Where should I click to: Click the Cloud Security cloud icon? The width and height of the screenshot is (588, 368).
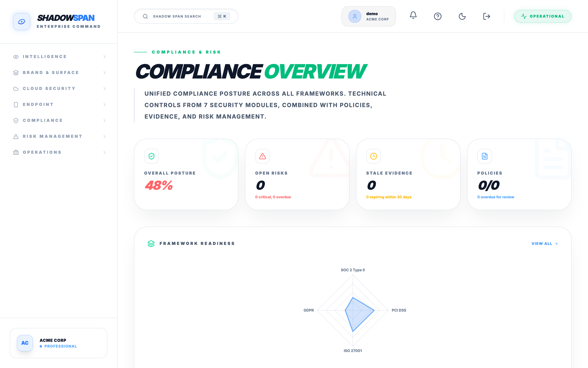pyautogui.click(x=16, y=89)
